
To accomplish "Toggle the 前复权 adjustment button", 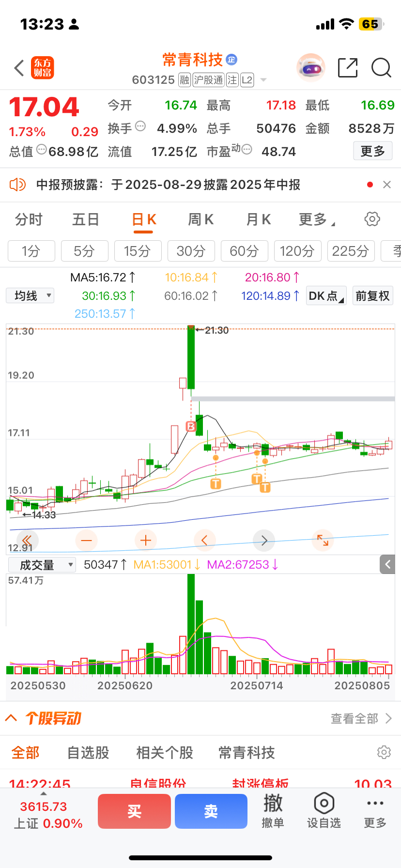I will (x=372, y=295).
